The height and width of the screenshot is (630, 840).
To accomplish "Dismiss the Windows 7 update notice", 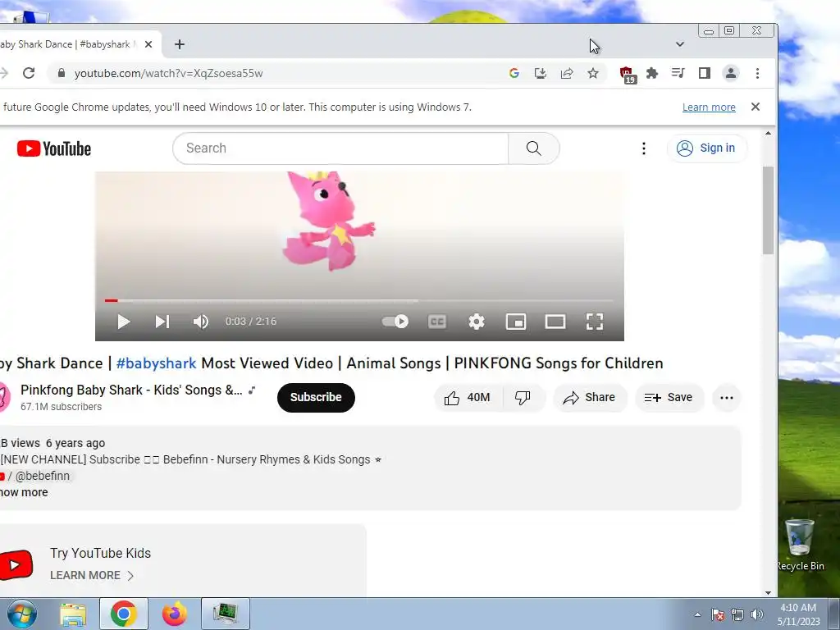I will point(756,107).
